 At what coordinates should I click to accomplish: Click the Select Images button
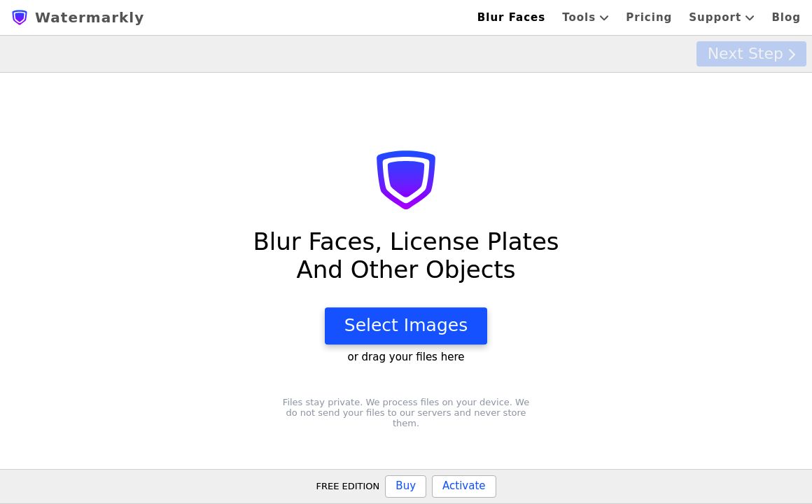click(406, 325)
